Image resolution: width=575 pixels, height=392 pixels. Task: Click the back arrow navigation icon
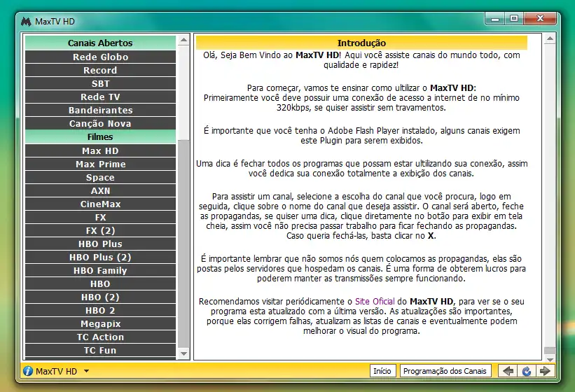(508, 371)
